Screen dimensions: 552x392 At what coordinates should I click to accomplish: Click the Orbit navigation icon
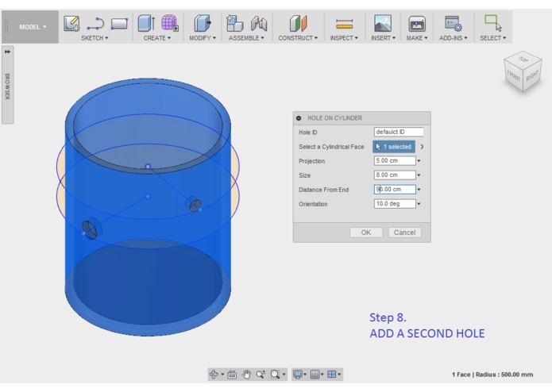pos(214,375)
